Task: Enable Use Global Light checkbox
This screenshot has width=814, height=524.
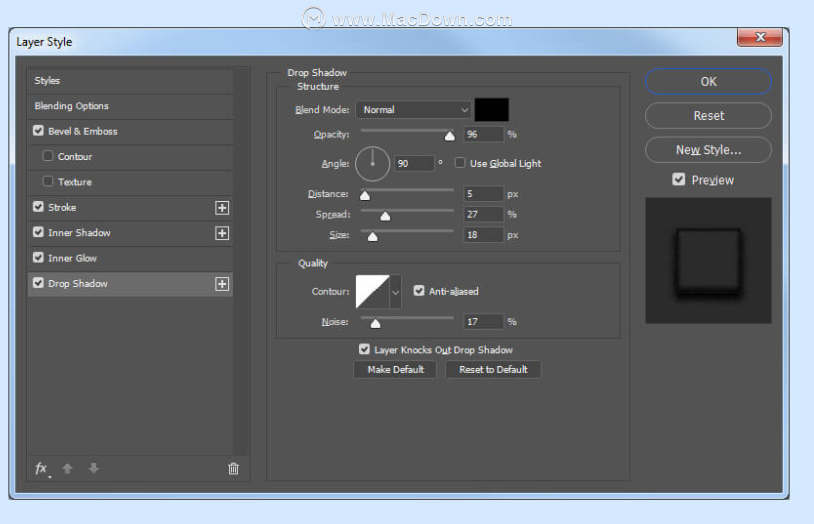Action: tap(460, 163)
